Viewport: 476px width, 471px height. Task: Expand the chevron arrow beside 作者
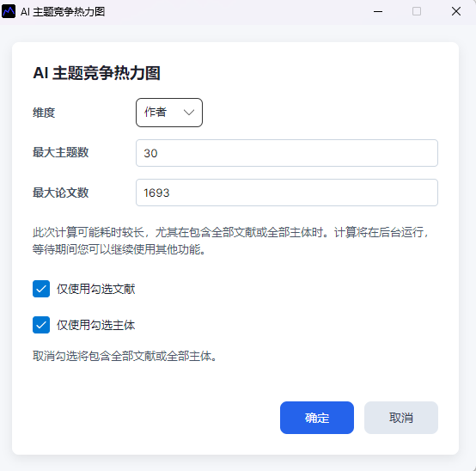pyautogui.click(x=189, y=113)
